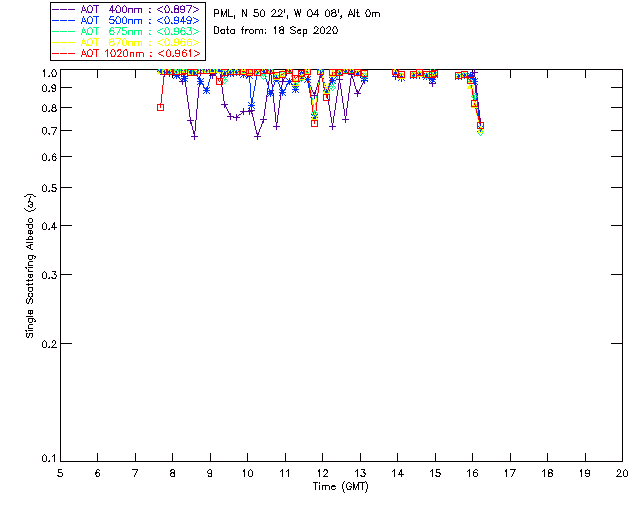Click the "Single Scattering Albedo" y-axis label
Viewport: 640px width, 512px height.
point(31,266)
